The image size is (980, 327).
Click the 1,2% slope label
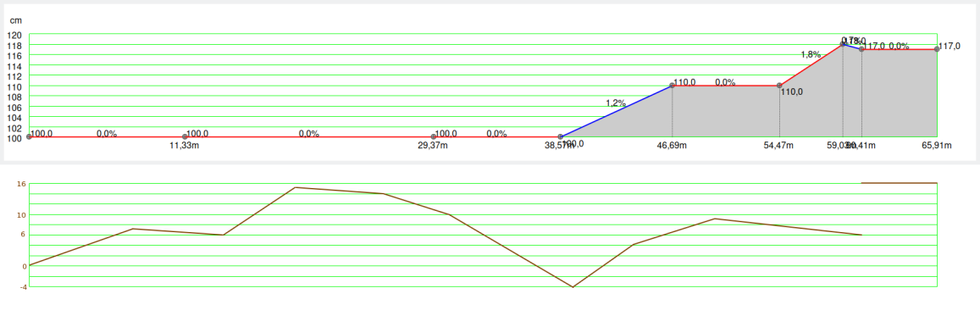coord(616,103)
